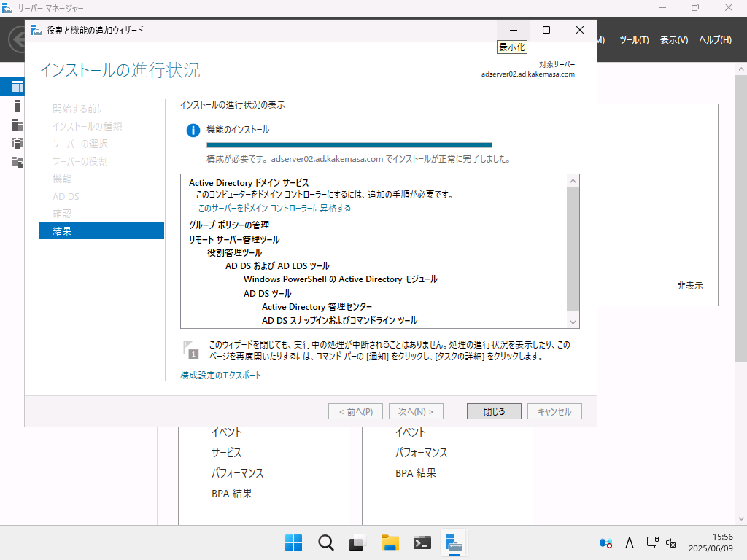Open the ツール(T) menu

coord(634,40)
